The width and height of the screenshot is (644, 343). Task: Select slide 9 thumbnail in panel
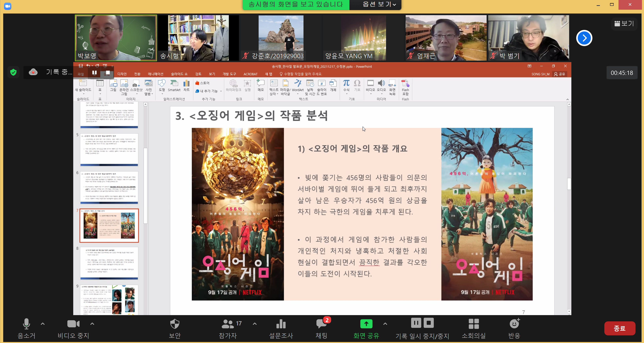[x=109, y=300]
